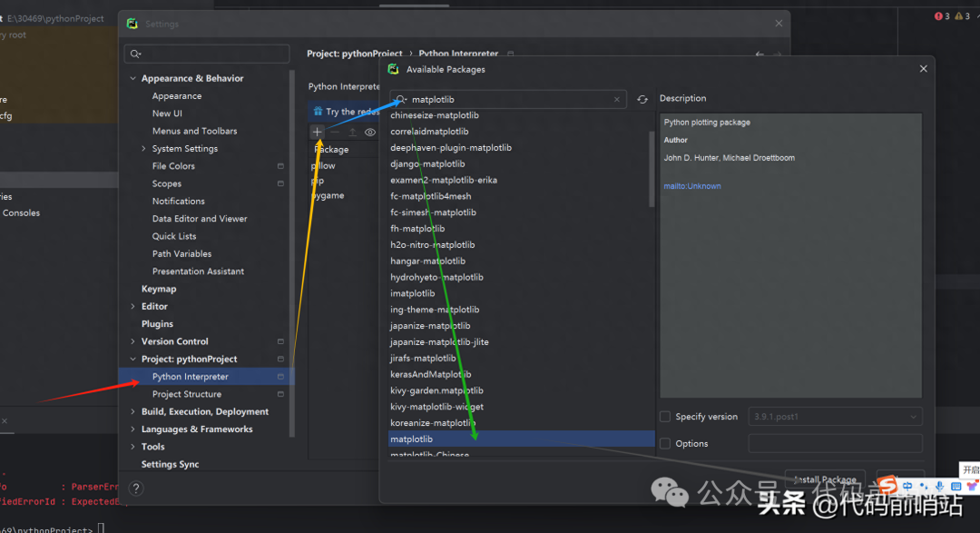
Task: Select the django-matplotlib package
Action: click(427, 164)
